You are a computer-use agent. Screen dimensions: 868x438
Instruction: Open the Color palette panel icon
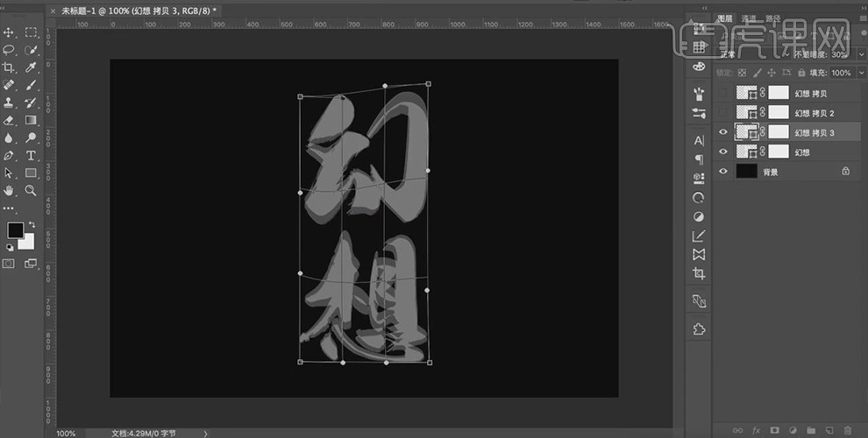click(x=699, y=67)
